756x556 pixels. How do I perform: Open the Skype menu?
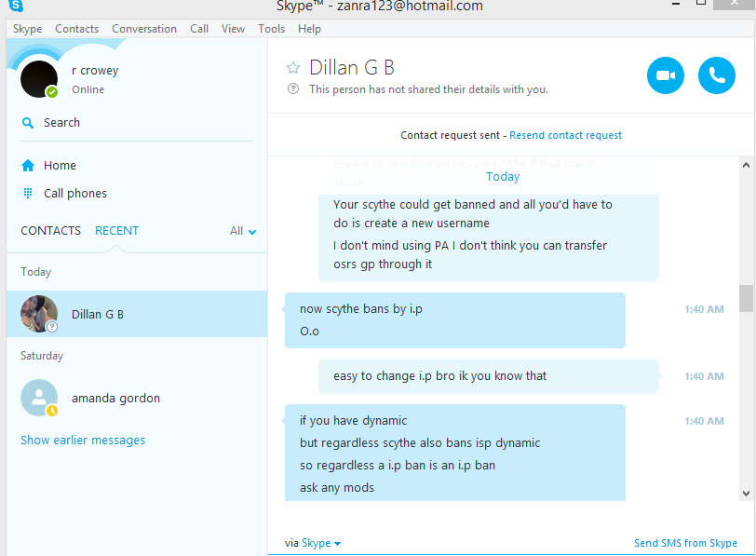tap(28, 29)
